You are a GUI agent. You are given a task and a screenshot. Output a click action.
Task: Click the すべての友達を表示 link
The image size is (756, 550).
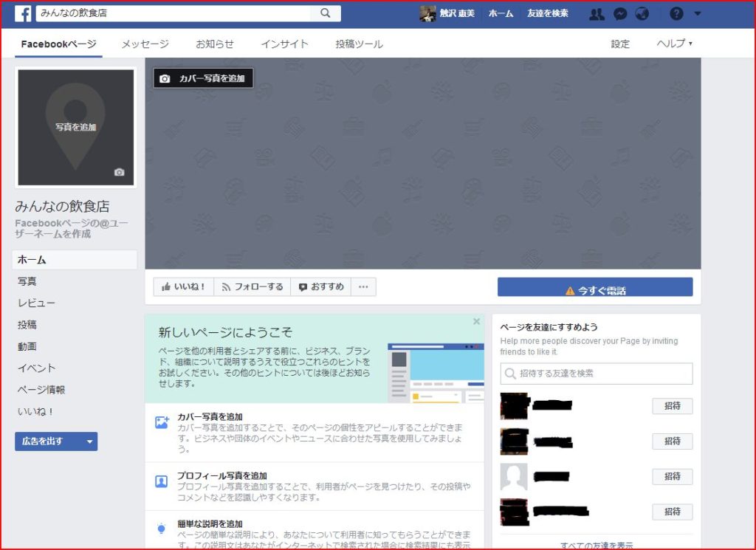point(596,545)
